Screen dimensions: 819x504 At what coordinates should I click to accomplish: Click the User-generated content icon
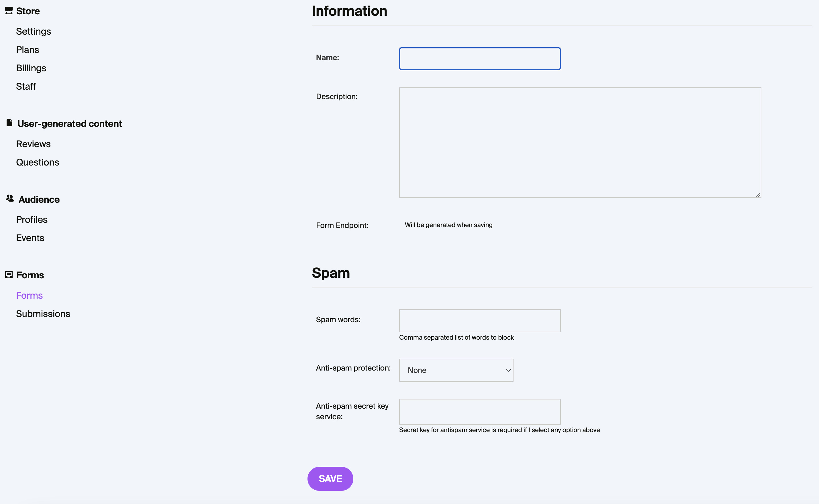pos(9,123)
